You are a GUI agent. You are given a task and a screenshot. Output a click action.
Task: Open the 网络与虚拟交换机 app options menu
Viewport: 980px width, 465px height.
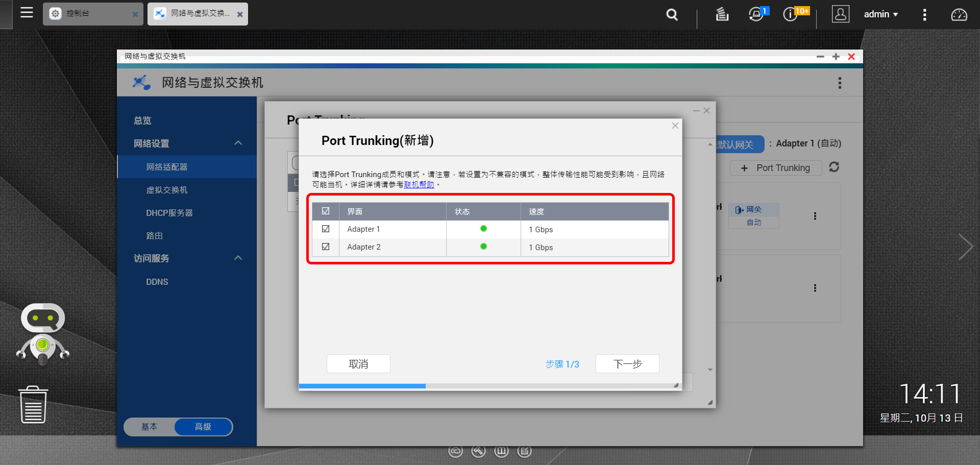tap(840, 83)
